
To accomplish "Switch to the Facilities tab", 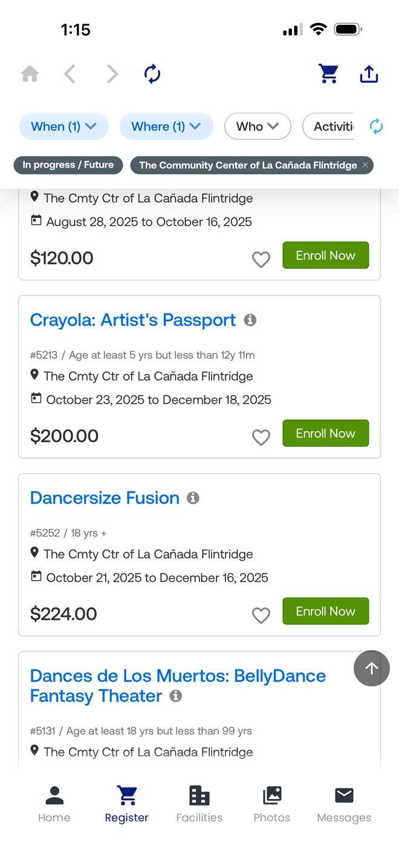I will point(199,804).
